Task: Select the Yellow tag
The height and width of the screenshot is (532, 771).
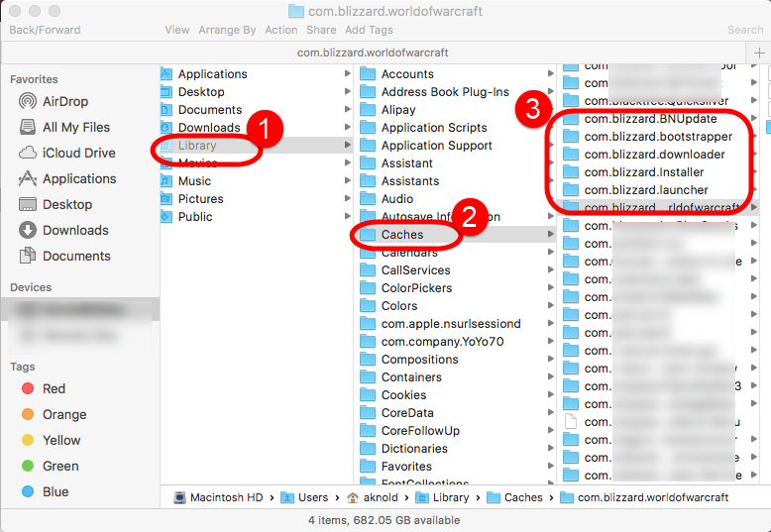Action: point(52,440)
